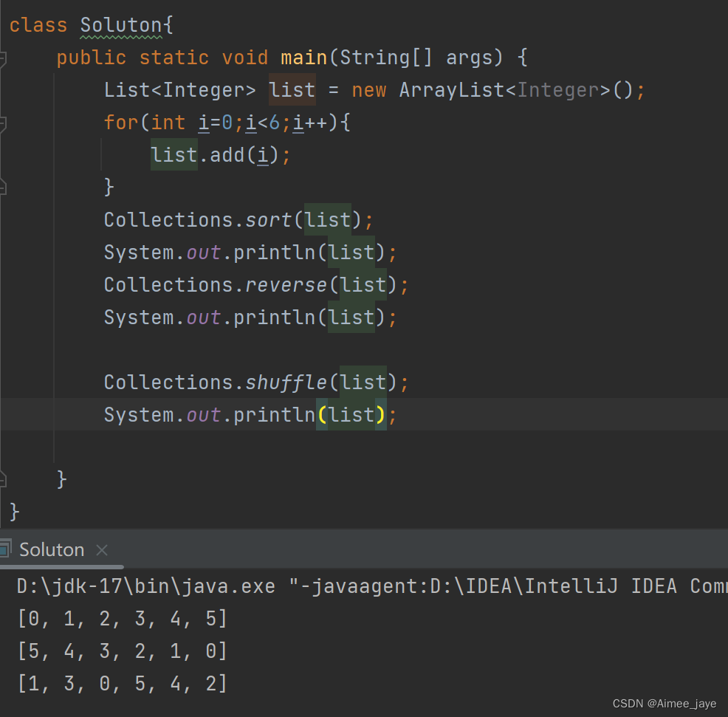Click the list variable in its declaration line
This screenshot has width=728, height=717.
pyautogui.click(x=292, y=89)
